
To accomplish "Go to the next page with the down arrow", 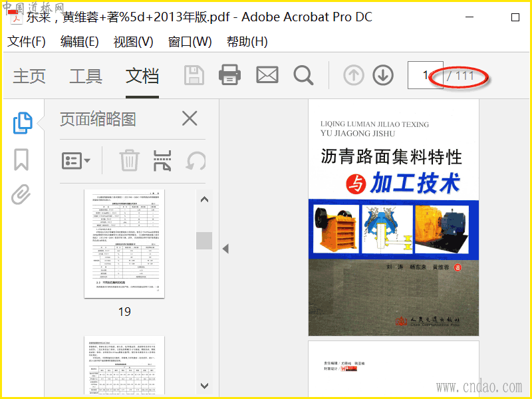I will point(383,75).
